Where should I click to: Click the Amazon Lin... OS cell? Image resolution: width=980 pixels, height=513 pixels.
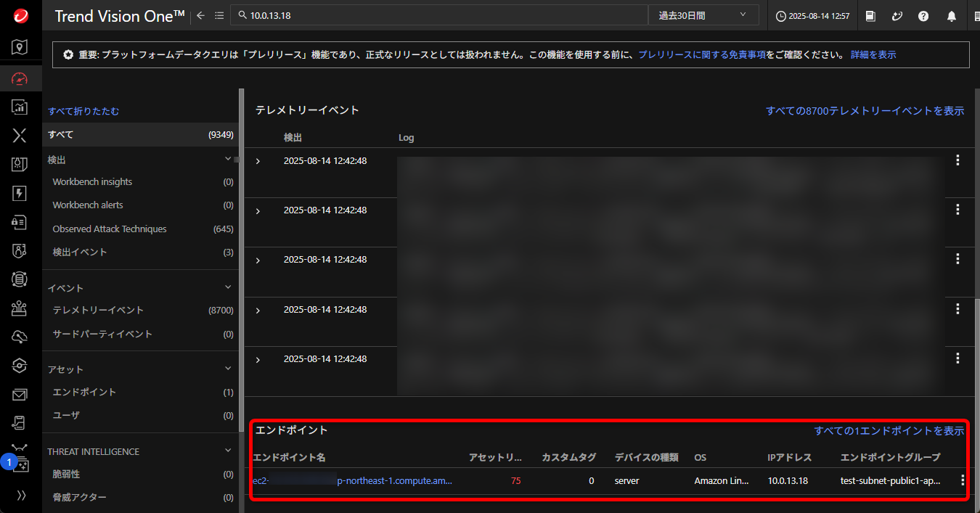722,480
